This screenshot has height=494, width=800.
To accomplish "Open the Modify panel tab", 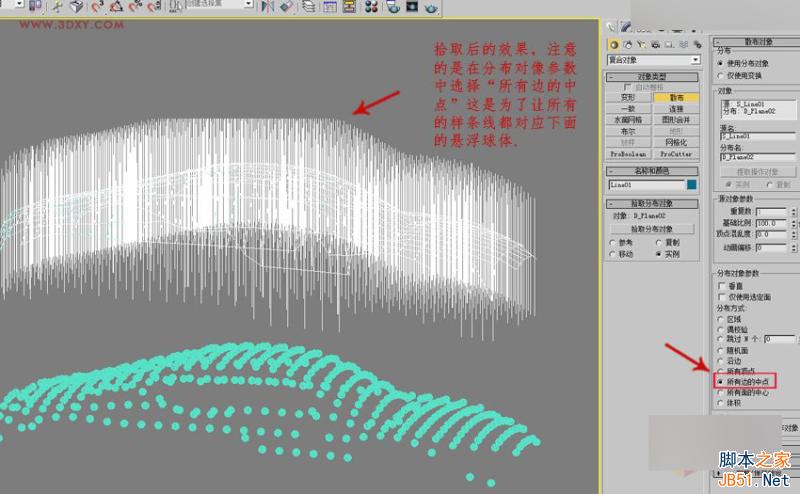I will (x=626, y=27).
